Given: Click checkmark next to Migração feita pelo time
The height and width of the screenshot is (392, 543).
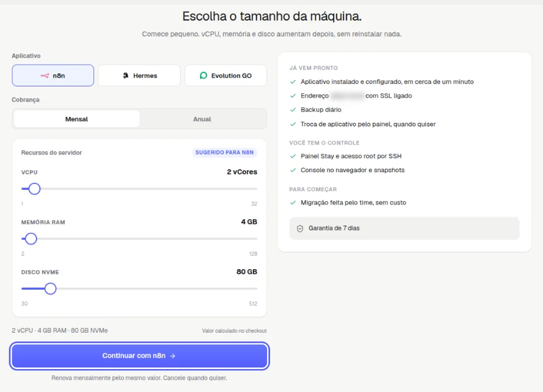Looking at the screenshot, I should tap(293, 203).
